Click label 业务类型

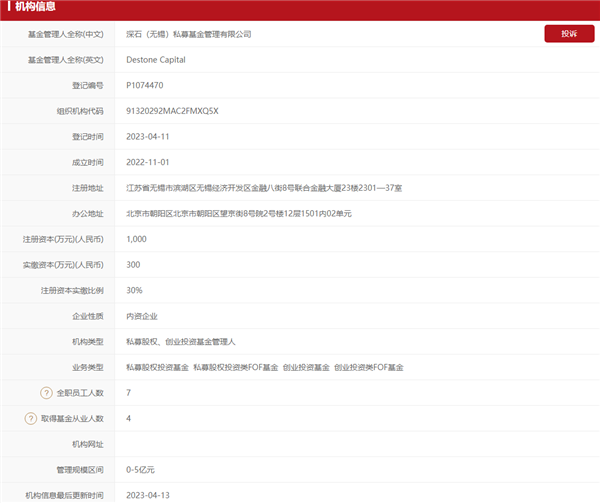point(88,368)
